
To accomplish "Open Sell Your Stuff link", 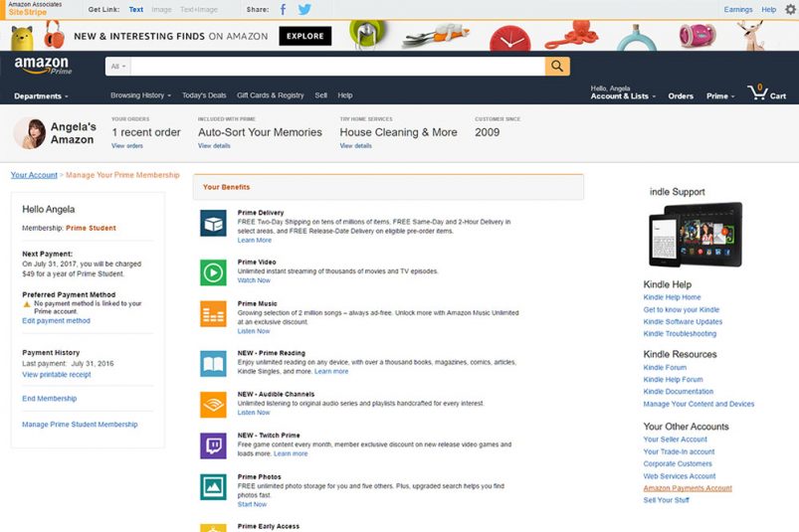I will (x=666, y=500).
